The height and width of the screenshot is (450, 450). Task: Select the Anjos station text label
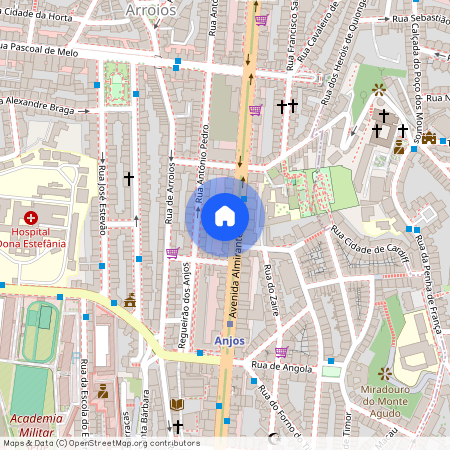pos(230,341)
